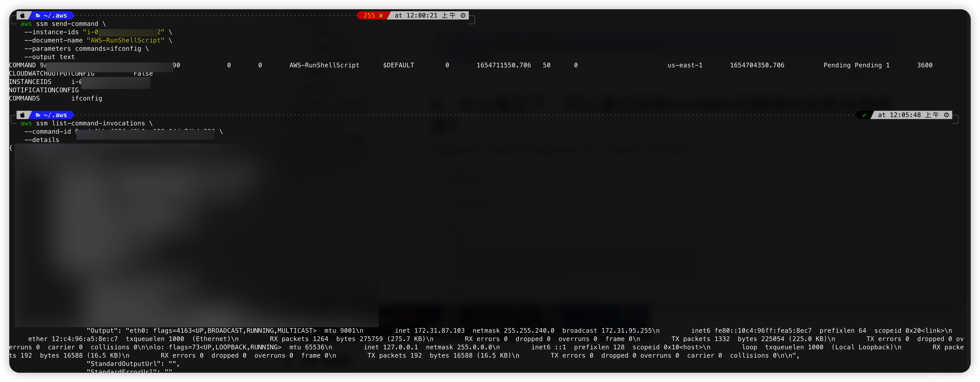Click the "Pending Pending" status text
Viewport: 980px width, 382px height.
pos(852,65)
